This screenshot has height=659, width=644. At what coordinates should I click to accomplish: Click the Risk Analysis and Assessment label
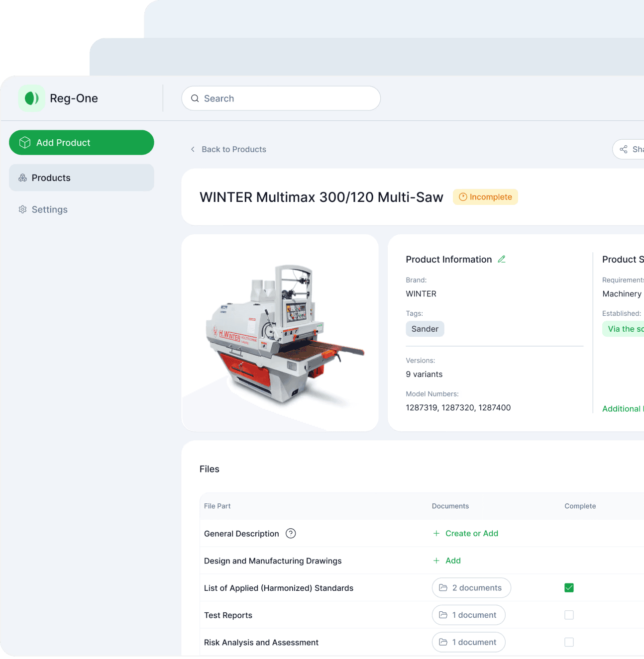tap(261, 643)
